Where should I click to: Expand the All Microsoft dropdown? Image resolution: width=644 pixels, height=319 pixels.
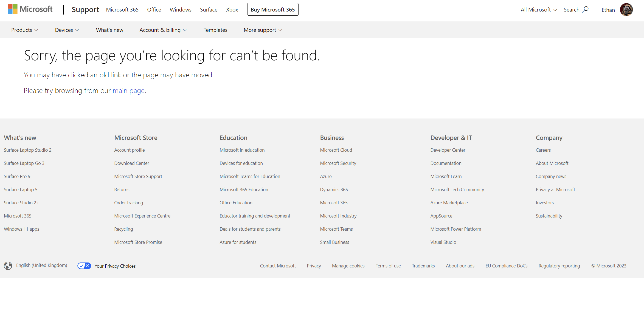539,10
